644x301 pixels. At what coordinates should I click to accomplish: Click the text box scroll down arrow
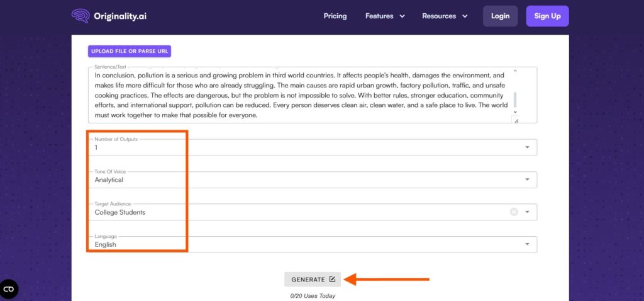pos(516,111)
